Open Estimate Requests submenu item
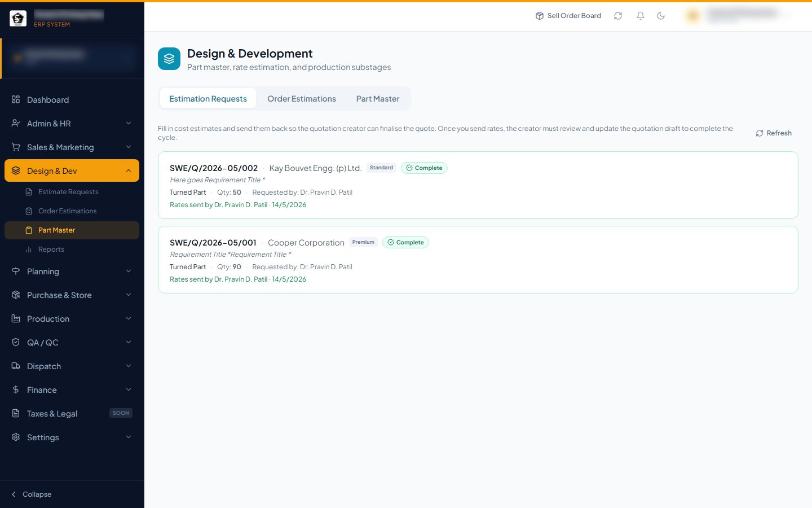This screenshot has height=508, width=812. tap(72, 192)
